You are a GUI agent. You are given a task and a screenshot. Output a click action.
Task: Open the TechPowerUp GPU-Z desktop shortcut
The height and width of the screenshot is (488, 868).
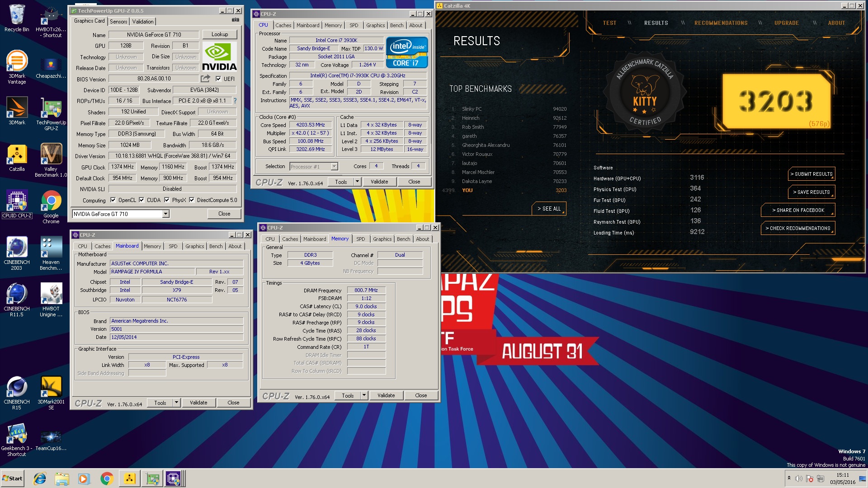pyautogui.click(x=51, y=114)
